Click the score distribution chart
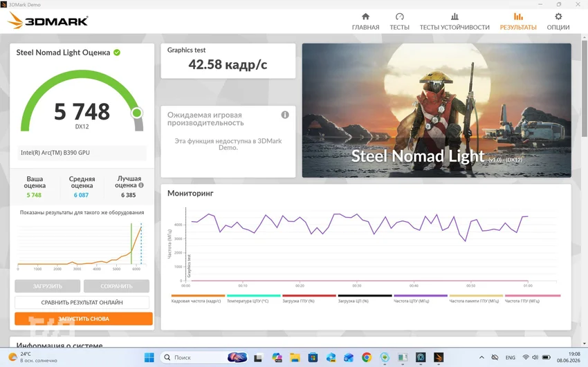This screenshot has width=588, height=367. (x=82, y=246)
